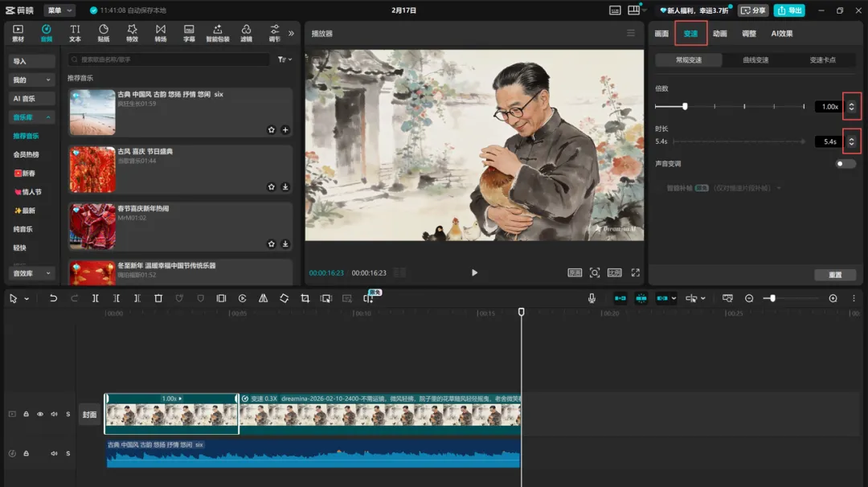Hide the video track with eye icon
Image resolution: width=868 pixels, height=487 pixels.
[x=40, y=415]
